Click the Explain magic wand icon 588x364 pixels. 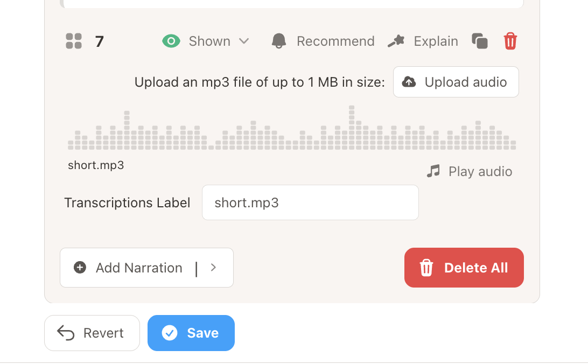(396, 40)
